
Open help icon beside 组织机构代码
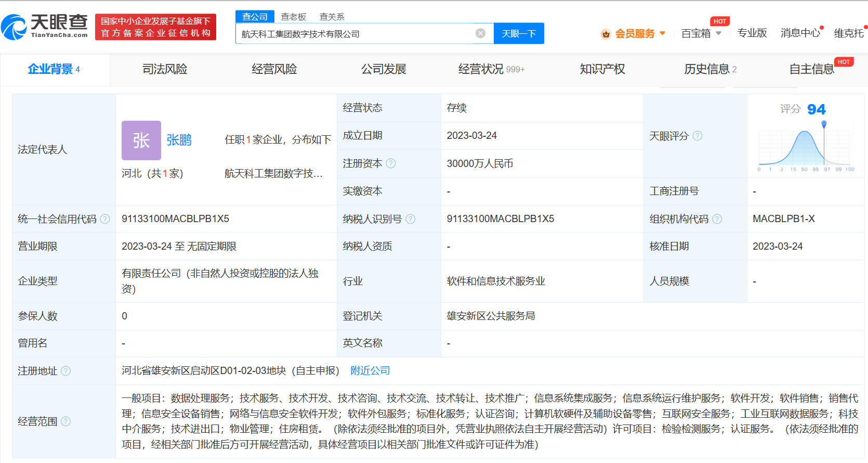[717, 219]
